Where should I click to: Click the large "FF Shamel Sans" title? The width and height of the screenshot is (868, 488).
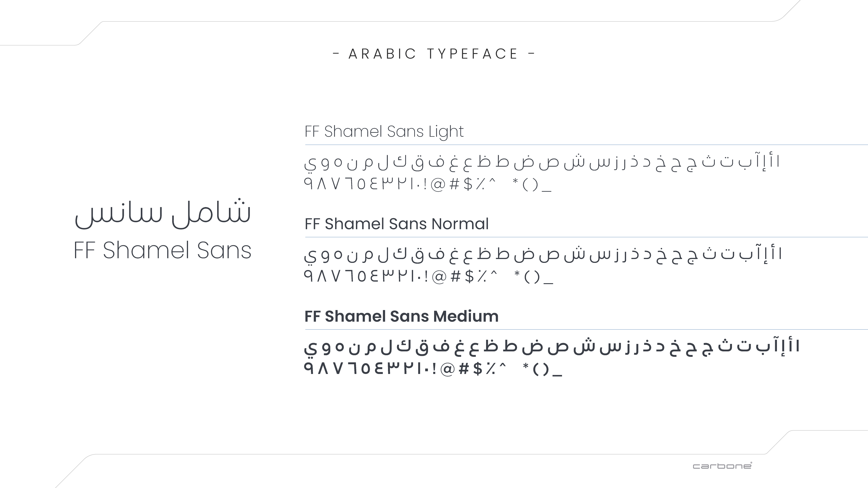click(x=162, y=251)
